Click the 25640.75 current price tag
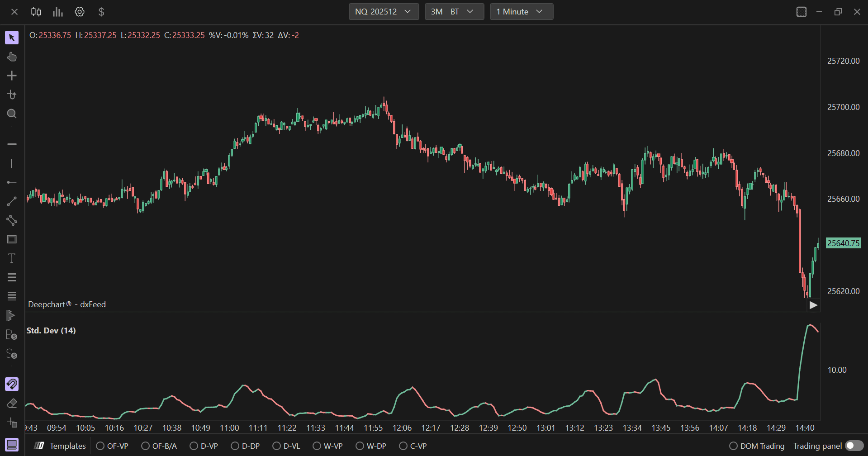 click(844, 243)
